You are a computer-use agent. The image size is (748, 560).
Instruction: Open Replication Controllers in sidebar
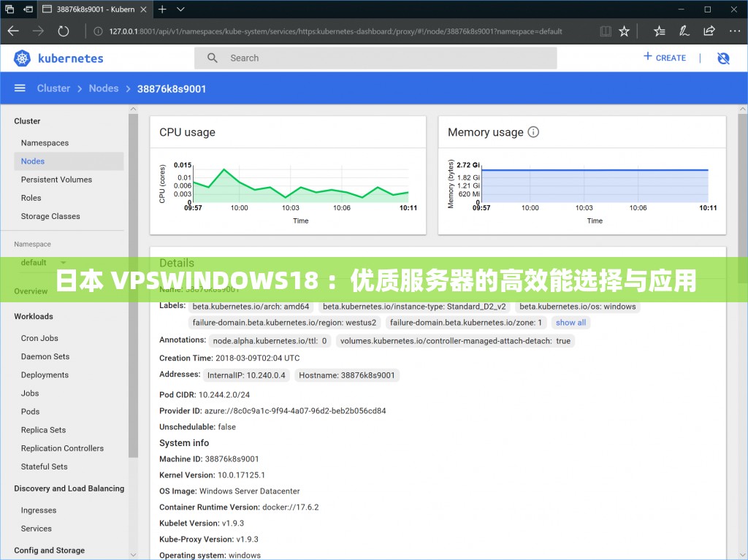click(63, 448)
